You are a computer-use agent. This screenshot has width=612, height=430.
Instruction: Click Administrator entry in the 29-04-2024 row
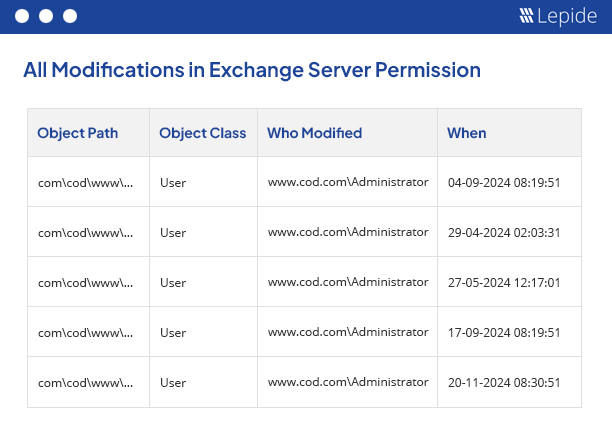point(348,232)
